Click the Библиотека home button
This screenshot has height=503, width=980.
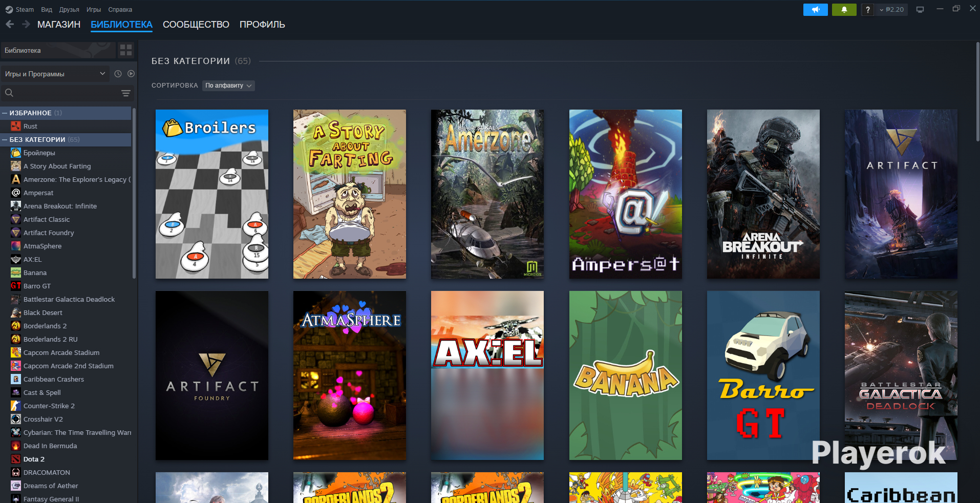(x=57, y=50)
